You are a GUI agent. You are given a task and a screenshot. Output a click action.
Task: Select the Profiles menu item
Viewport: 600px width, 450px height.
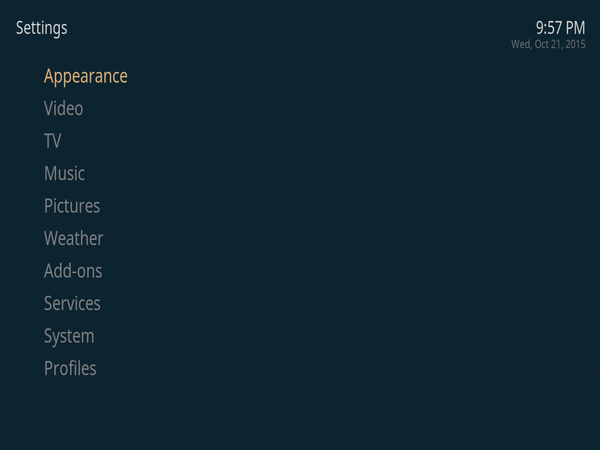coord(70,368)
